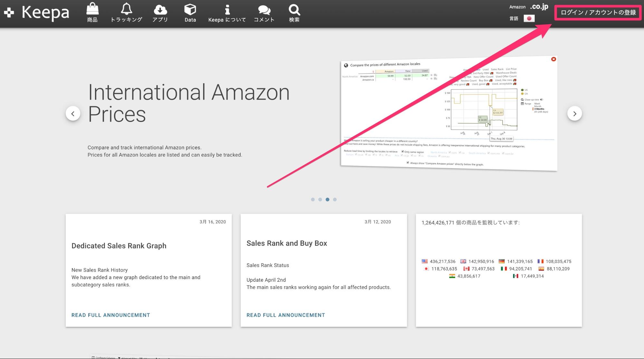Go to next slide with right chevron
Image resolution: width=644 pixels, height=359 pixels.
574,113
